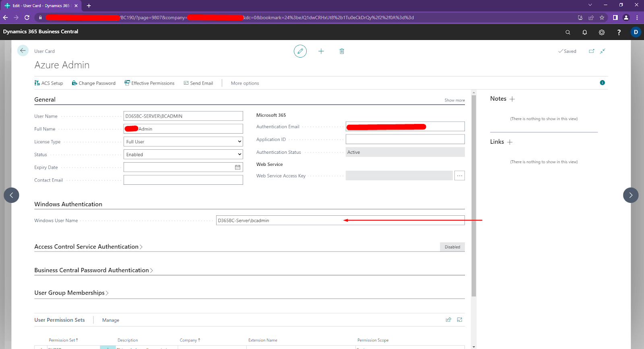The image size is (644, 349).
Task: Expand the User Permission Sets part
Action: (460, 320)
